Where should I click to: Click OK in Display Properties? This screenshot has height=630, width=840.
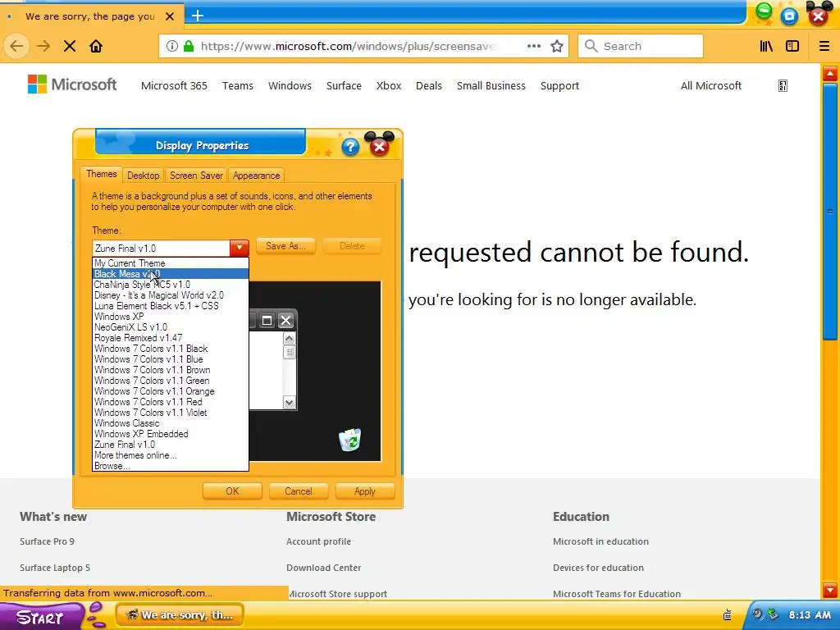pos(232,491)
